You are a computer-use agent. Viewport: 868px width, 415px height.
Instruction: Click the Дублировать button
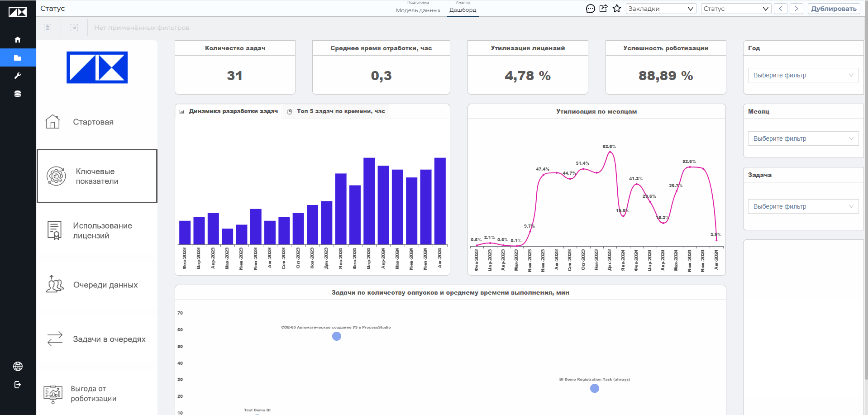click(x=834, y=9)
